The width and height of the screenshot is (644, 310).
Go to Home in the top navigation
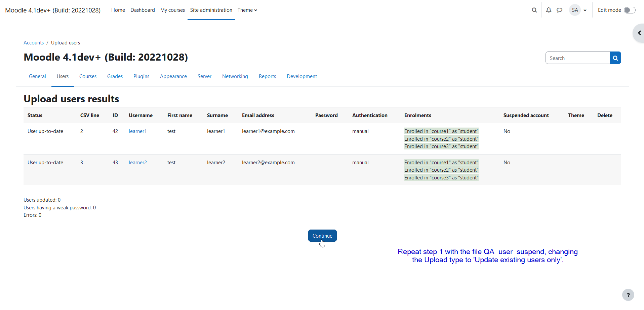pos(118,10)
